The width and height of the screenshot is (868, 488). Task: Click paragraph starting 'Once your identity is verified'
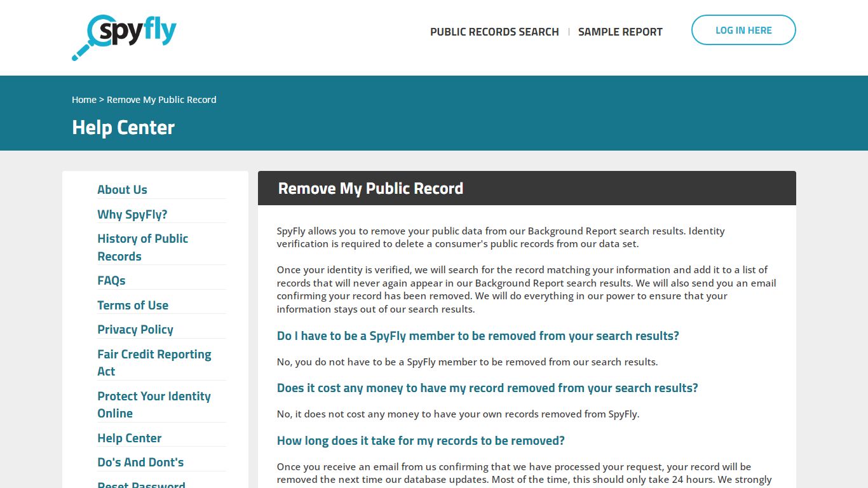point(527,290)
